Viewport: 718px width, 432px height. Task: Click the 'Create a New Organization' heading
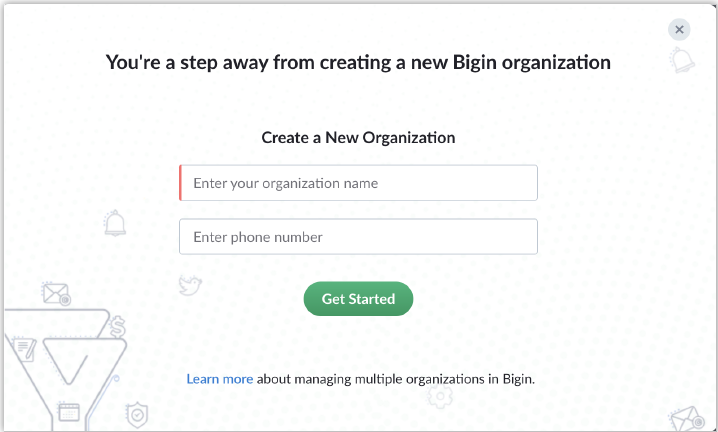coord(358,137)
